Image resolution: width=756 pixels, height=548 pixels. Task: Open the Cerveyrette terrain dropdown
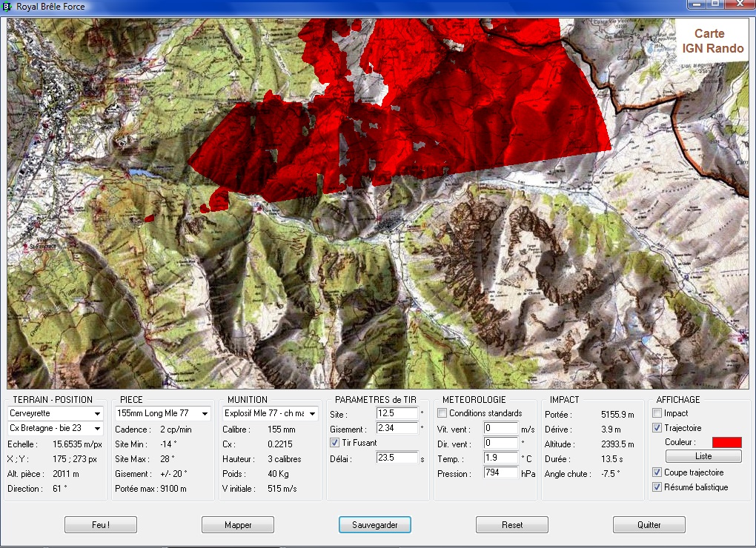coord(56,413)
